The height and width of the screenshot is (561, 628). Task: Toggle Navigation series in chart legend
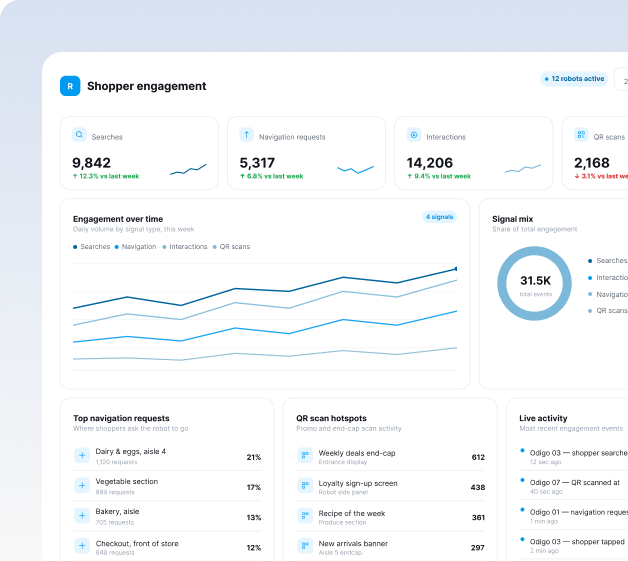(135, 247)
